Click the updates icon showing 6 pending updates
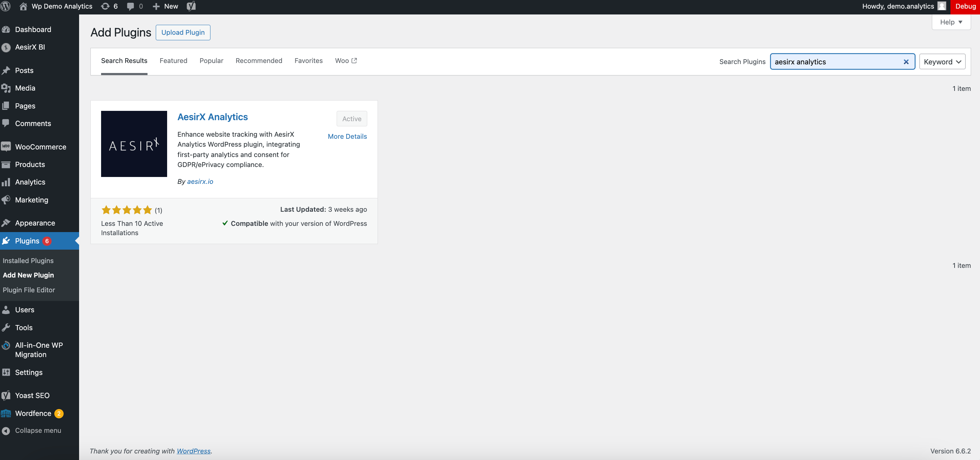Image resolution: width=980 pixels, height=460 pixels. click(x=105, y=6)
